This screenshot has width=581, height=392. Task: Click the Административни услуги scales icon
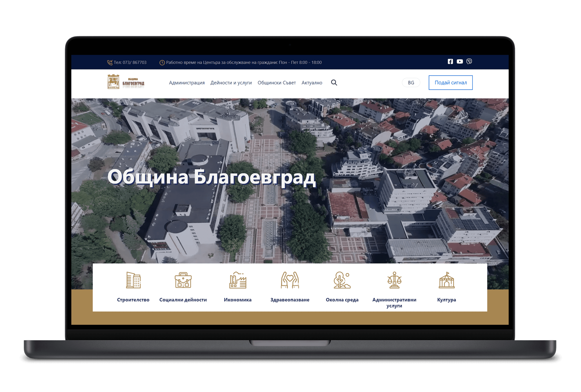394,280
